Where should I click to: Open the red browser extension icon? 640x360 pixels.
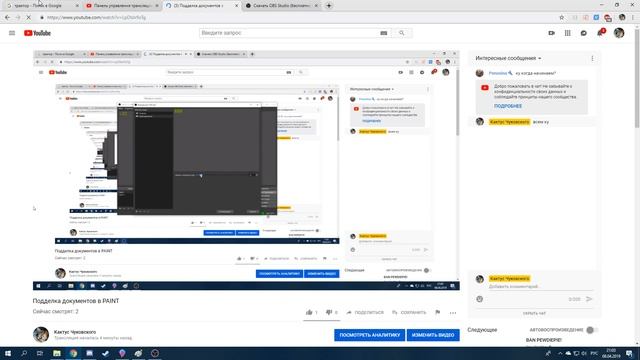coord(608,18)
